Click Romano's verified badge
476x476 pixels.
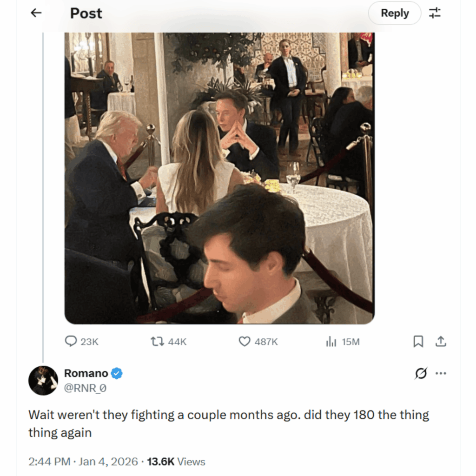pyautogui.click(x=116, y=373)
